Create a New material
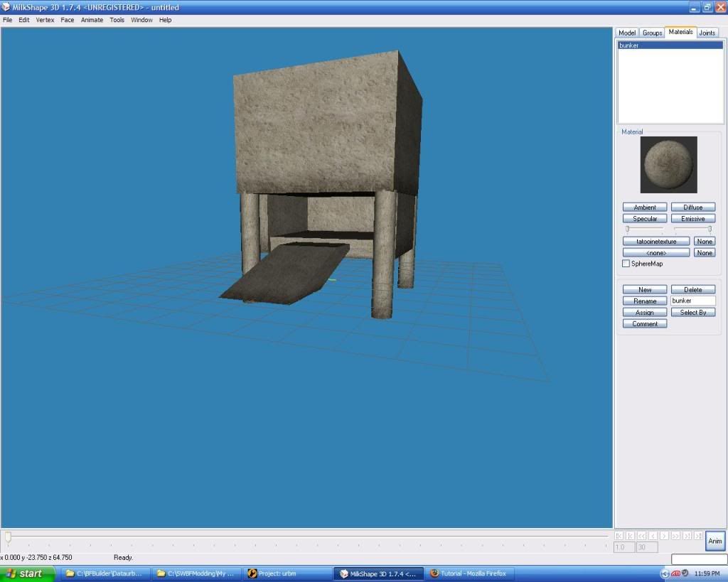The width and height of the screenshot is (728, 582). pos(645,290)
